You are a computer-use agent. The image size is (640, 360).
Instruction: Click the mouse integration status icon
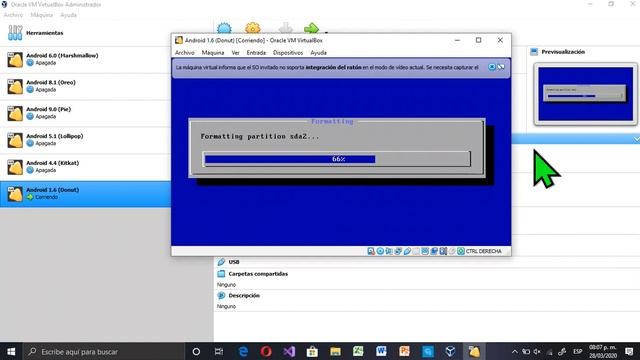coord(452,251)
